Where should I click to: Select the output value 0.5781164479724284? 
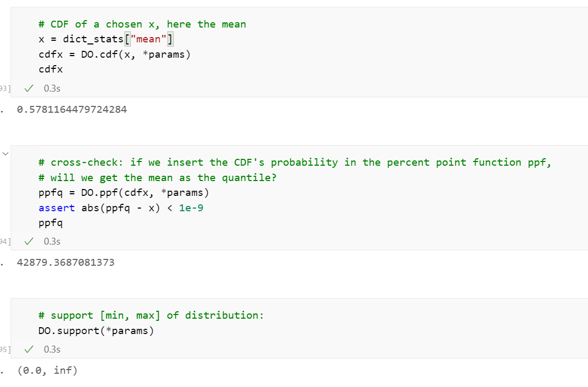pyautogui.click(x=72, y=110)
